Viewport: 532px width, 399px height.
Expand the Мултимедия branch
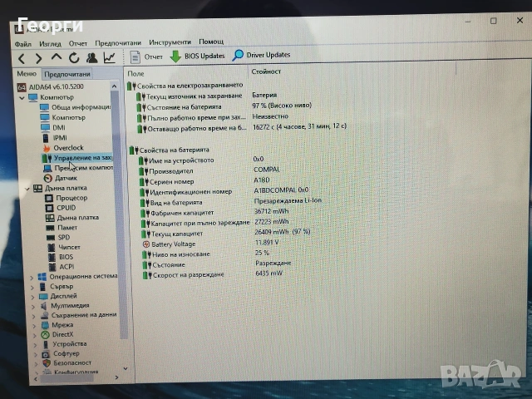point(33,307)
